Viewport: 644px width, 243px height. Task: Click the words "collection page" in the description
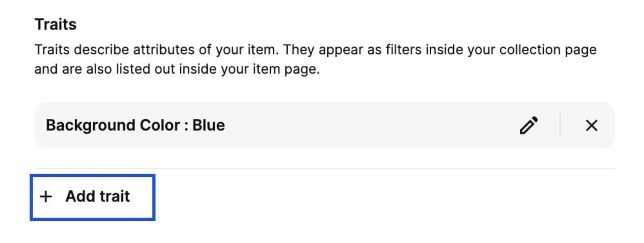point(548,50)
